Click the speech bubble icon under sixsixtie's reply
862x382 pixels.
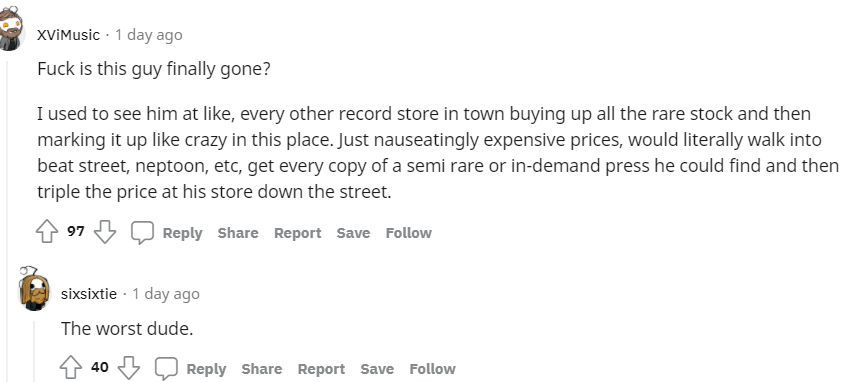pyautogui.click(x=165, y=369)
